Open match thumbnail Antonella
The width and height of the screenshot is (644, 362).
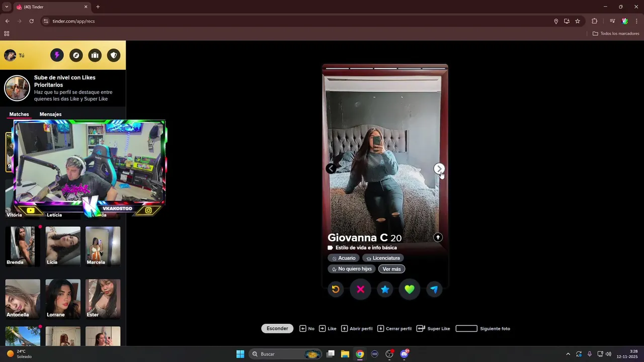23,299
